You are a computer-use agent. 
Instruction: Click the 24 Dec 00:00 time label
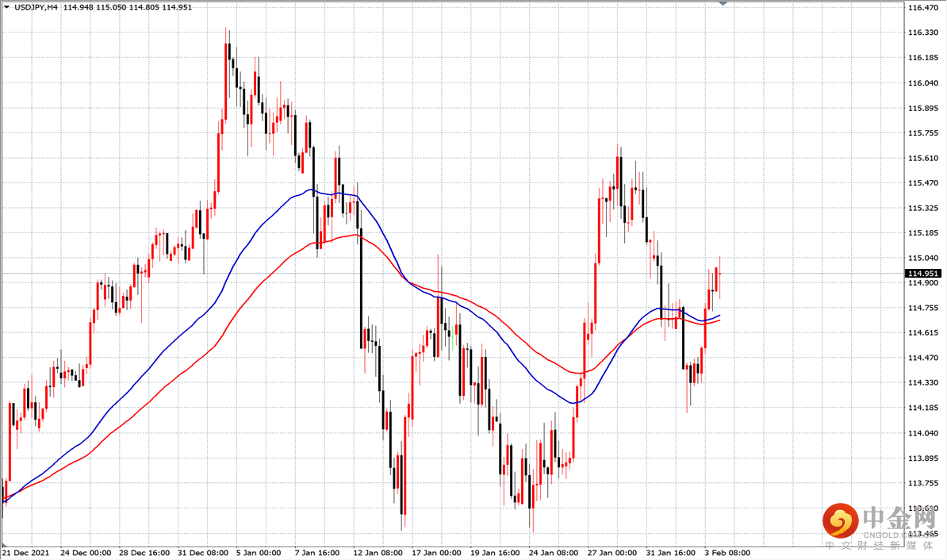(85, 553)
